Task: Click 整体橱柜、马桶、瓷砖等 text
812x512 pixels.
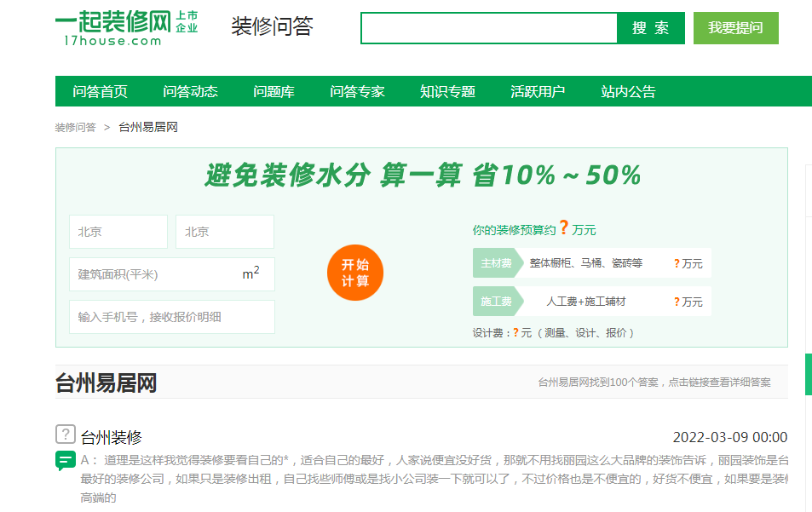Action: pyautogui.click(x=585, y=263)
